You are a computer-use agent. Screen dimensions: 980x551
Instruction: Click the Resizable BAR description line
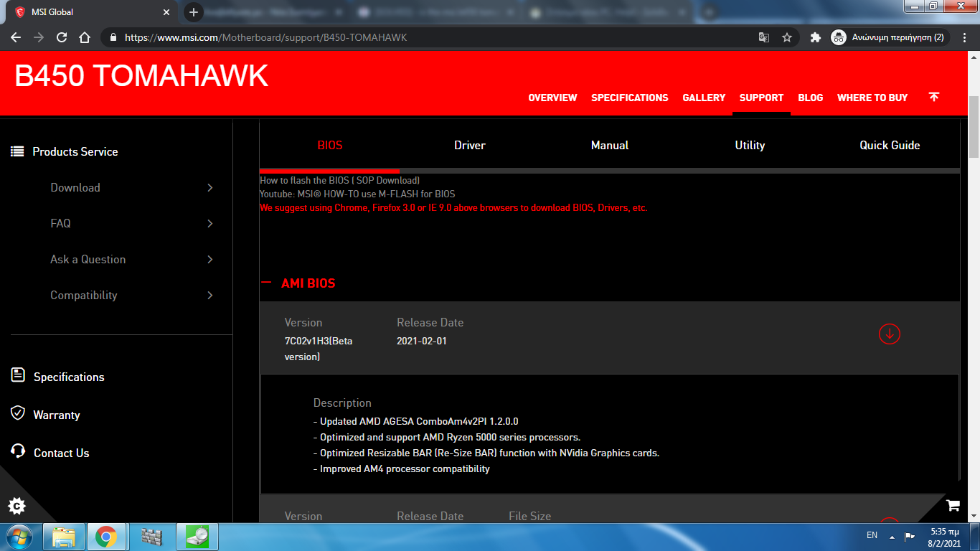[x=486, y=453]
